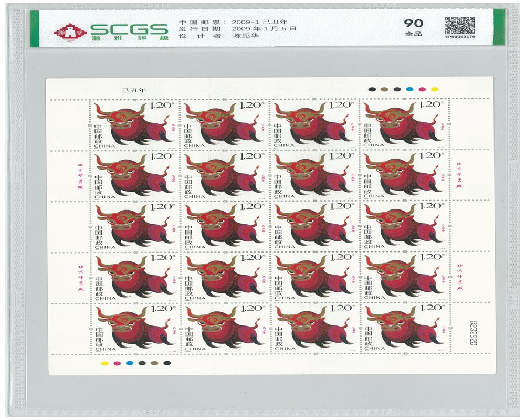
Task: Select the cyan dot in the bottom color bar
Action: point(129,363)
